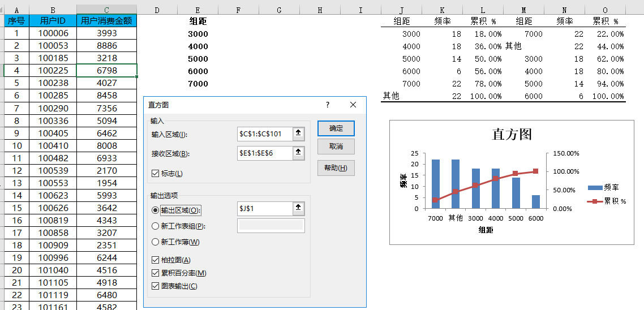Select column O header
The image size is (644, 310).
pyautogui.click(x=606, y=10)
